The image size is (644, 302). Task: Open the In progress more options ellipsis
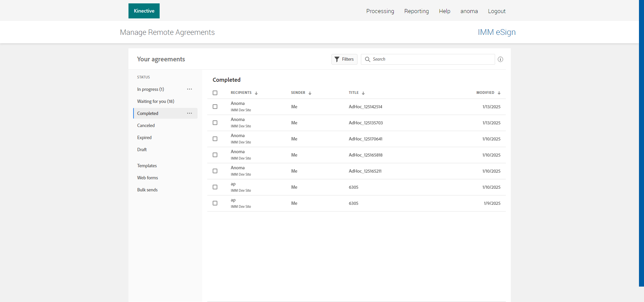click(x=190, y=89)
